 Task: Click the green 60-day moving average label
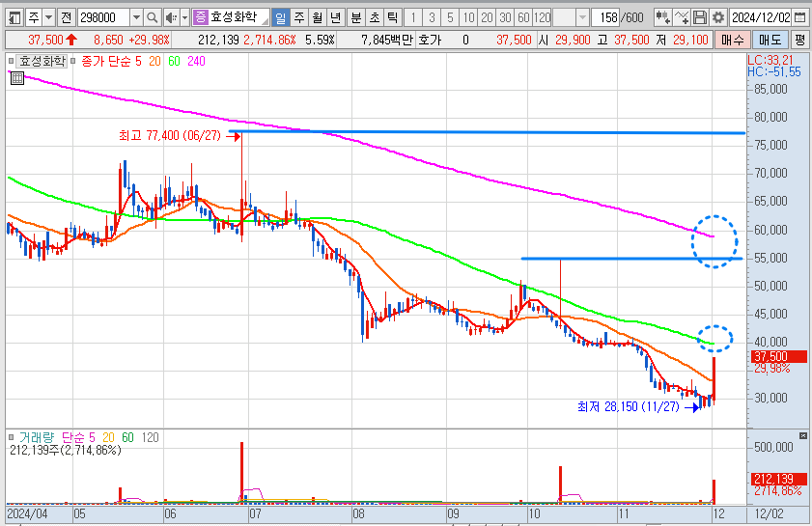[174, 61]
